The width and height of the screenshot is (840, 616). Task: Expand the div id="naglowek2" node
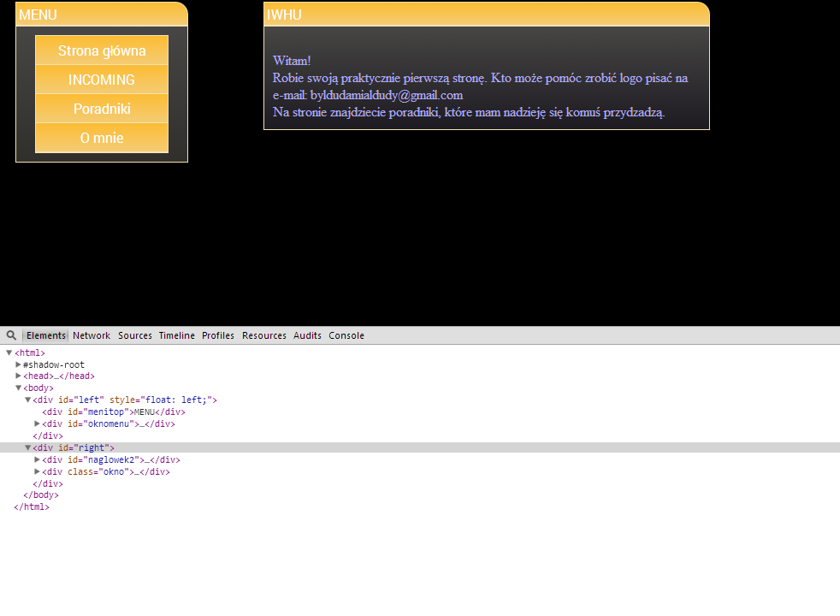[37, 459]
